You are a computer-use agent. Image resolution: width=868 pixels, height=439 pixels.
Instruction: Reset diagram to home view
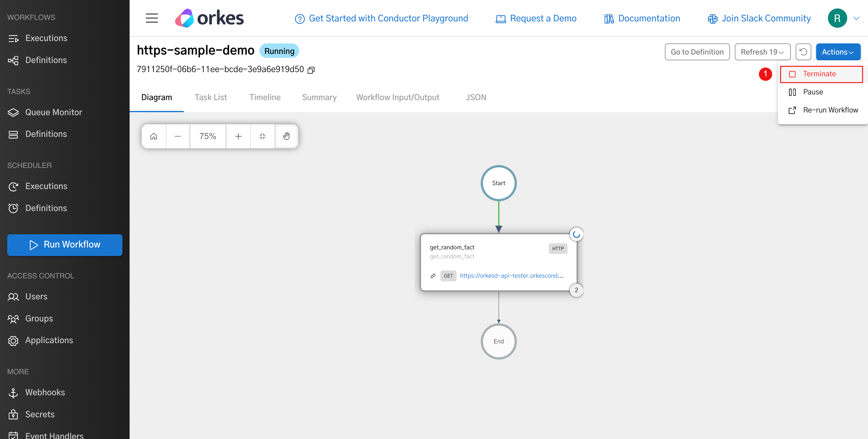pos(153,136)
